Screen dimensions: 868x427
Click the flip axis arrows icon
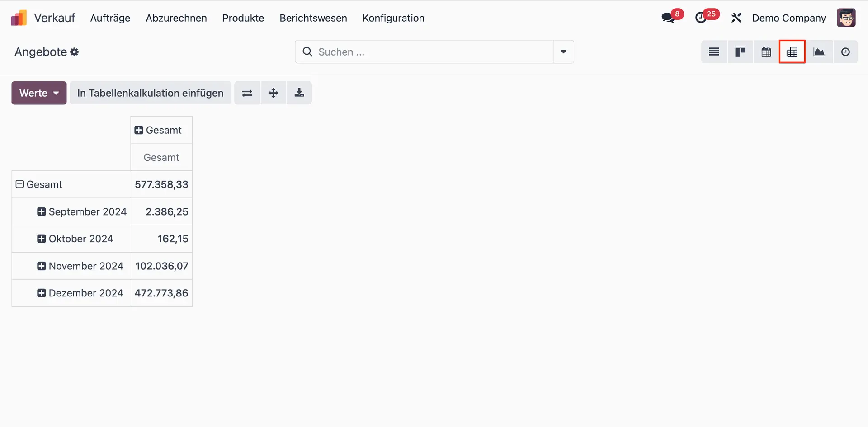247,93
